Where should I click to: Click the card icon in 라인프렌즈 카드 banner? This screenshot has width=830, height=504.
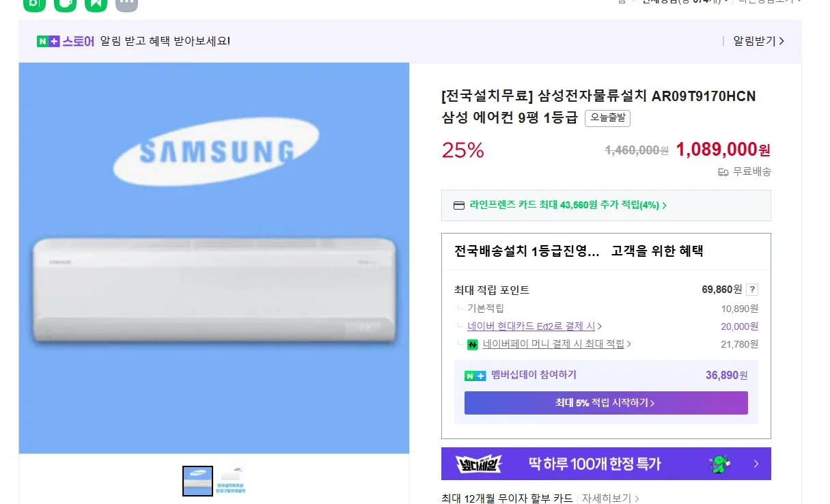click(x=459, y=206)
